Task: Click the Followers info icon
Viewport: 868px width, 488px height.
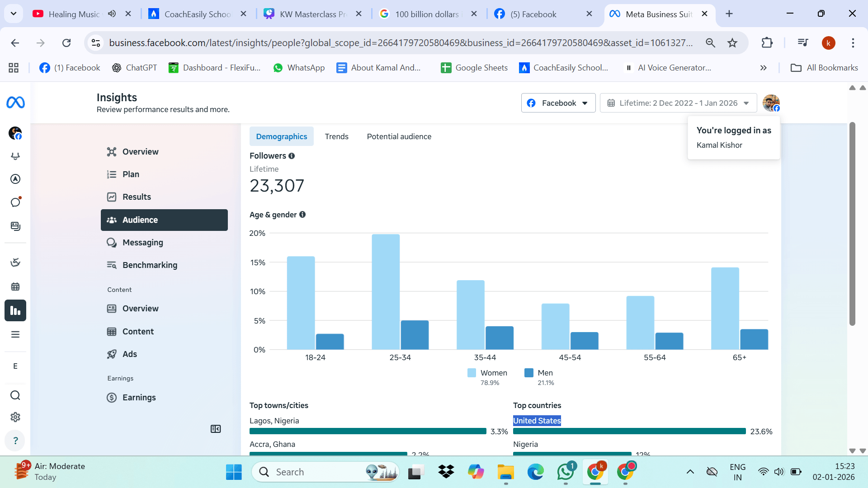Action: pyautogui.click(x=292, y=156)
